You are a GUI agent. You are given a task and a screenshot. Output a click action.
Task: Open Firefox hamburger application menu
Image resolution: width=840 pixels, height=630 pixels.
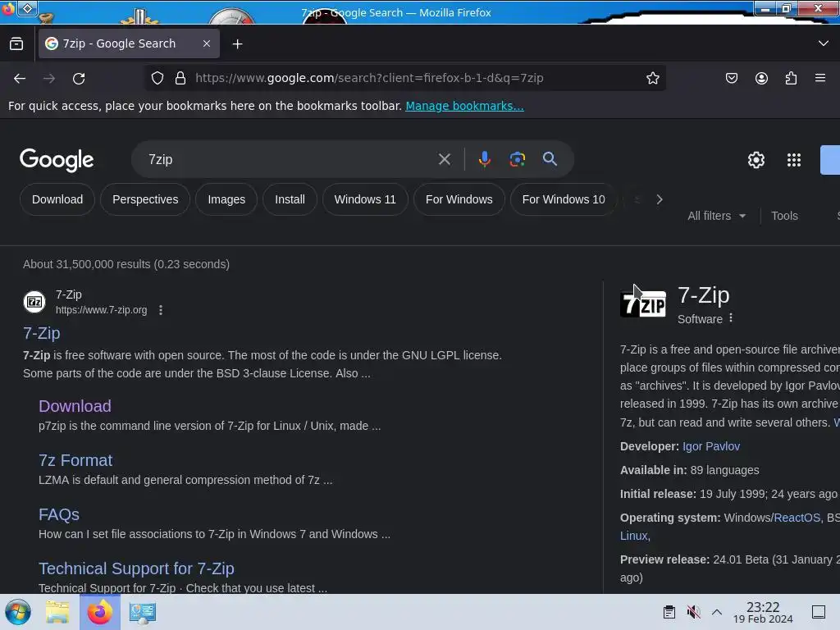820,78
